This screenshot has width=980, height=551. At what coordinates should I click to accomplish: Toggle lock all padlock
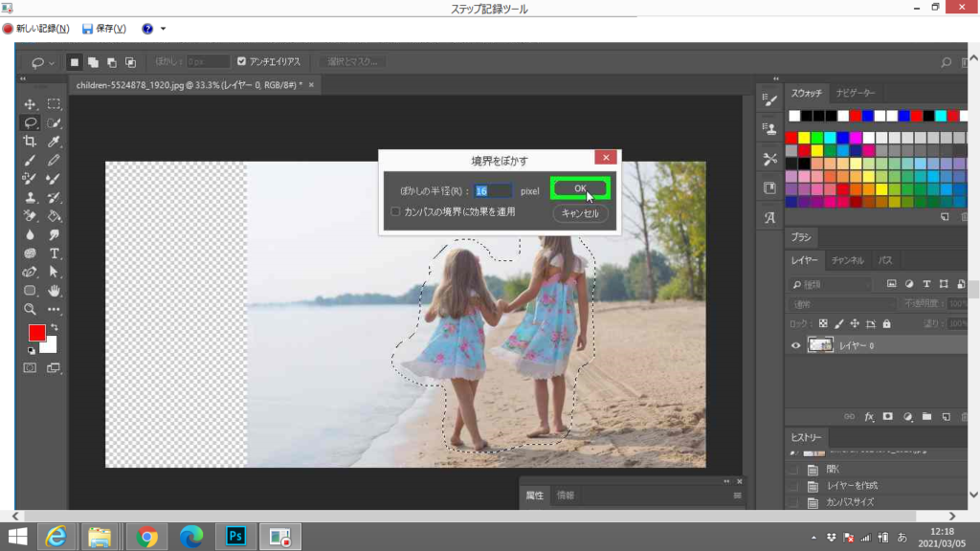[x=886, y=323]
